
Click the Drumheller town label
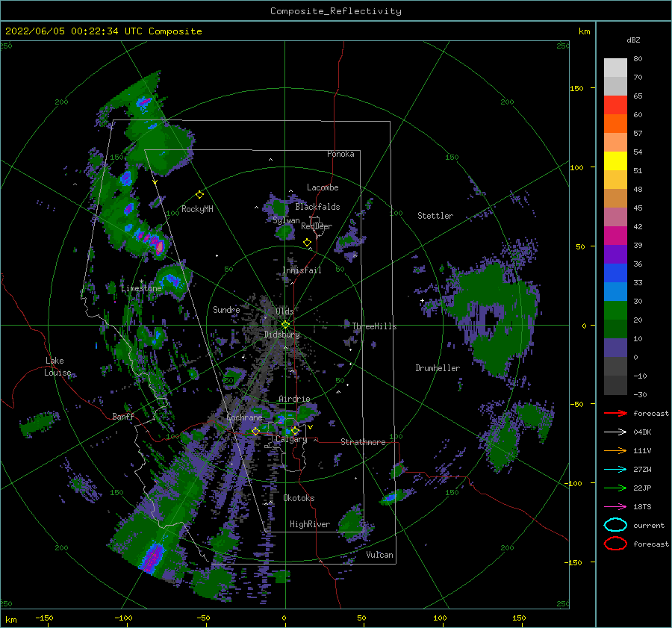438,368
